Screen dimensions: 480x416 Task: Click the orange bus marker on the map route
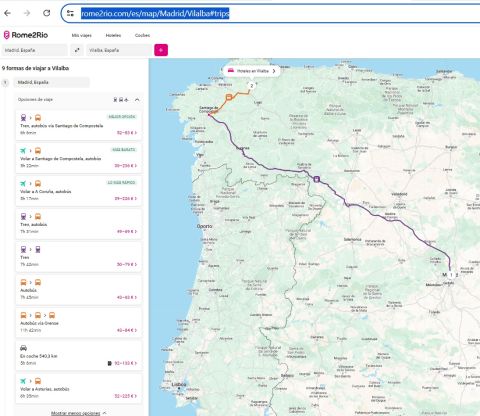point(229,97)
